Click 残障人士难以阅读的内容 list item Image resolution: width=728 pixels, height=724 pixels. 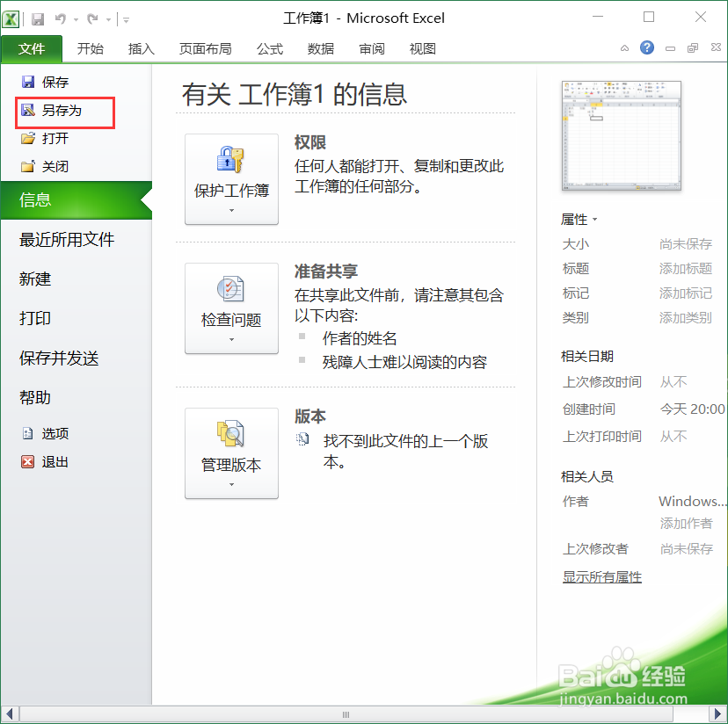click(404, 362)
